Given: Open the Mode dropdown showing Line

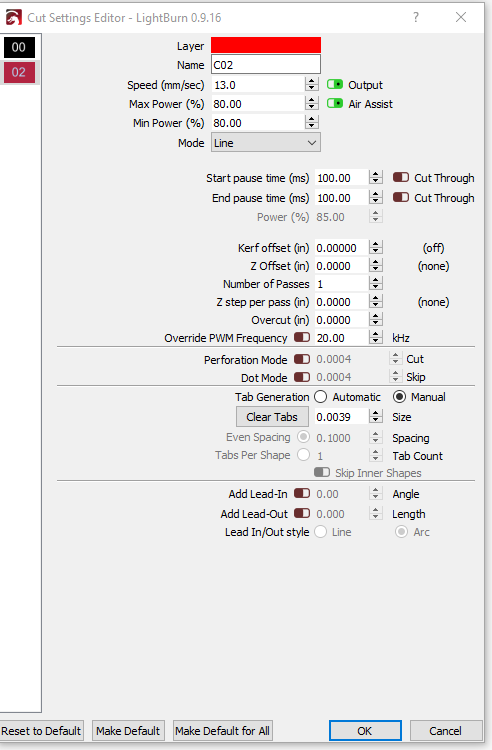Looking at the screenshot, I should point(266,143).
